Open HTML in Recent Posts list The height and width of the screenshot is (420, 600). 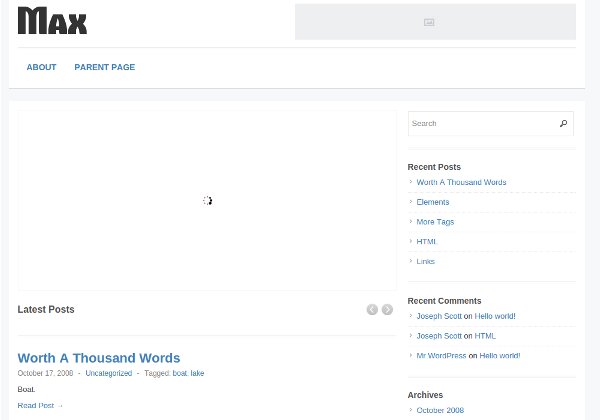(427, 241)
